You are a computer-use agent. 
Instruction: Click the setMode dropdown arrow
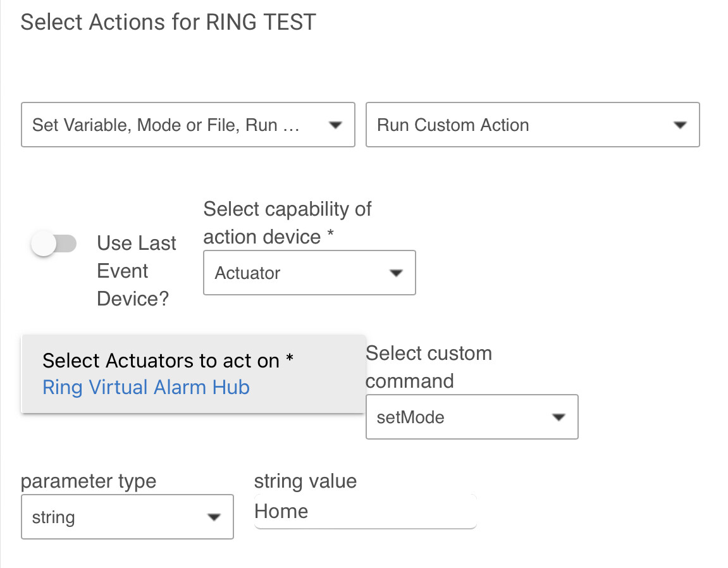pyautogui.click(x=558, y=417)
